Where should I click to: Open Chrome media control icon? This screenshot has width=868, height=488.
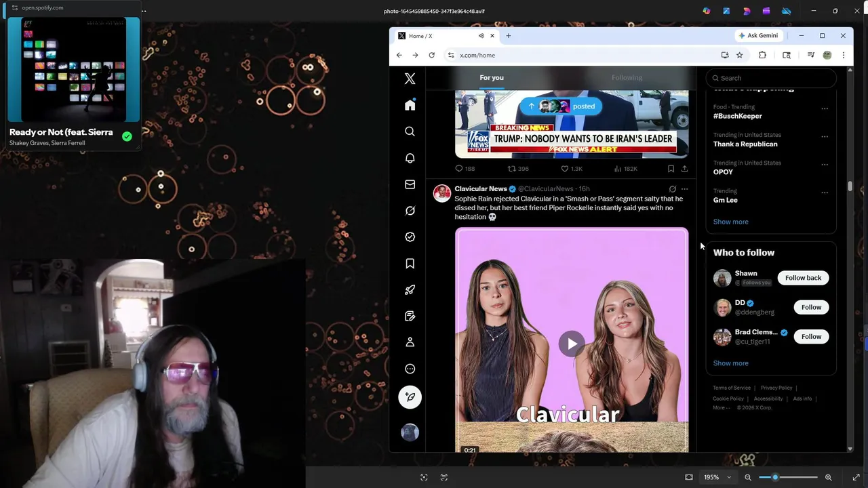810,55
